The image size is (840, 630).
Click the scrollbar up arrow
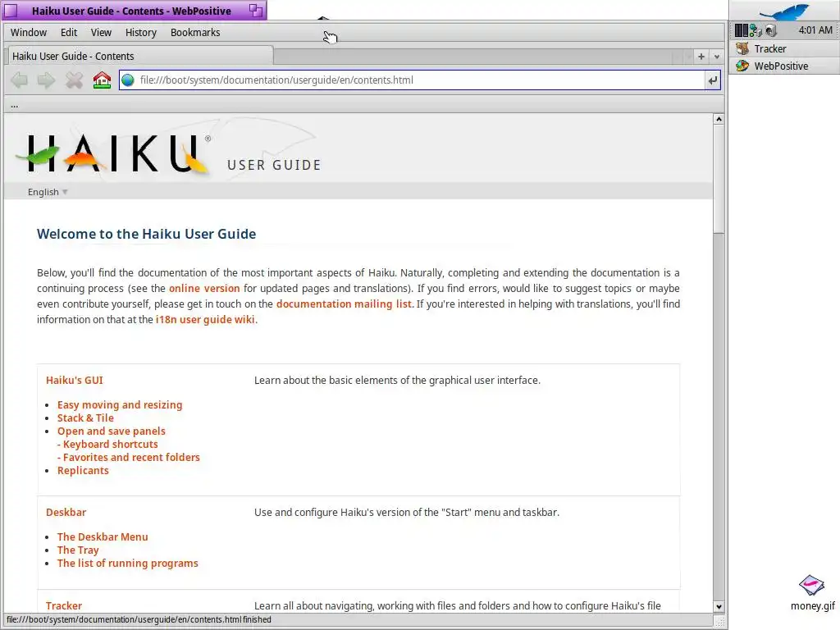[x=719, y=119]
